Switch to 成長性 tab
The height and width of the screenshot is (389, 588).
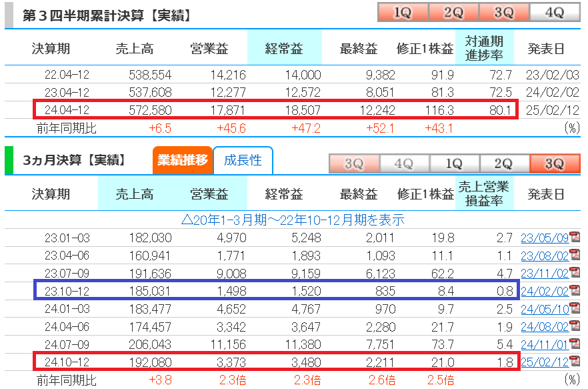tap(243, 160)
